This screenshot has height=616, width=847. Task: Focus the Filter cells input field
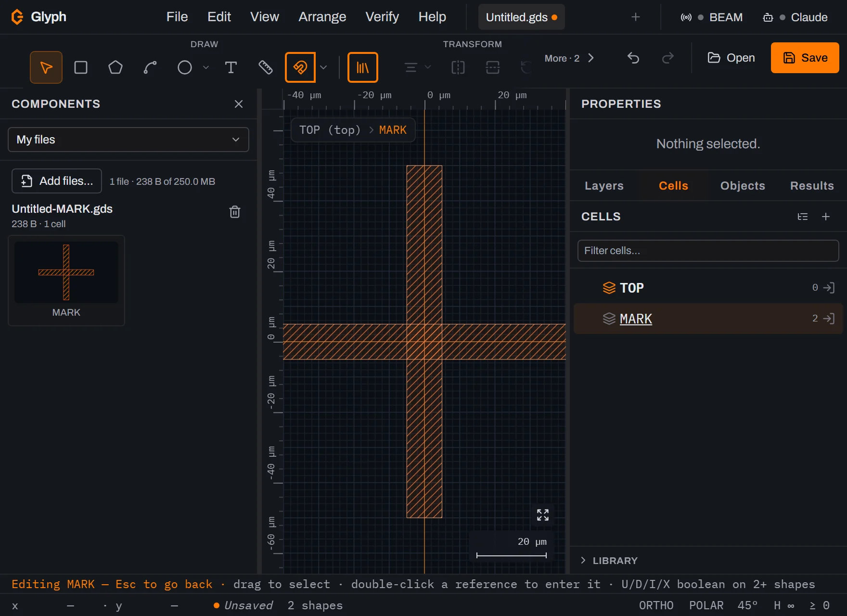click(708, 251)
